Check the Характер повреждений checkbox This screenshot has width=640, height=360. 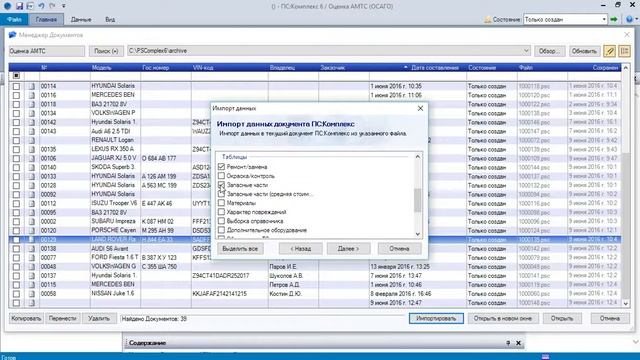[x=221, y=212]
